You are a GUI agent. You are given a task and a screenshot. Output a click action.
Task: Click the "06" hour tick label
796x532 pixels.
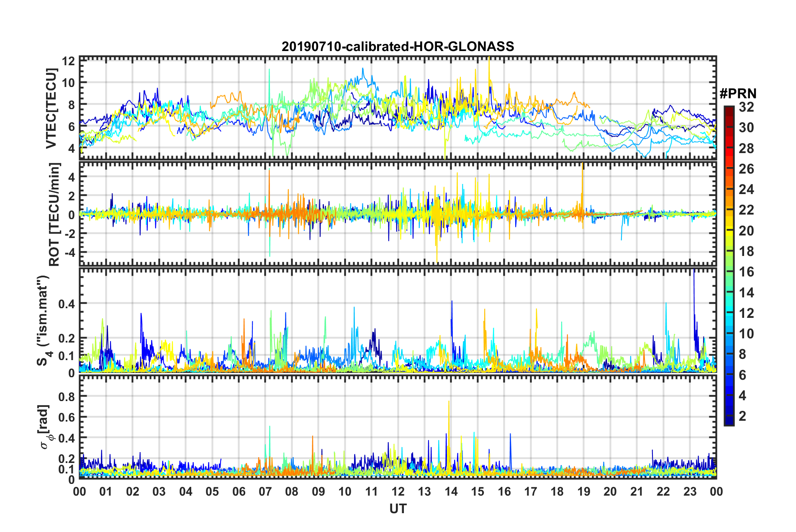point(239,491)
